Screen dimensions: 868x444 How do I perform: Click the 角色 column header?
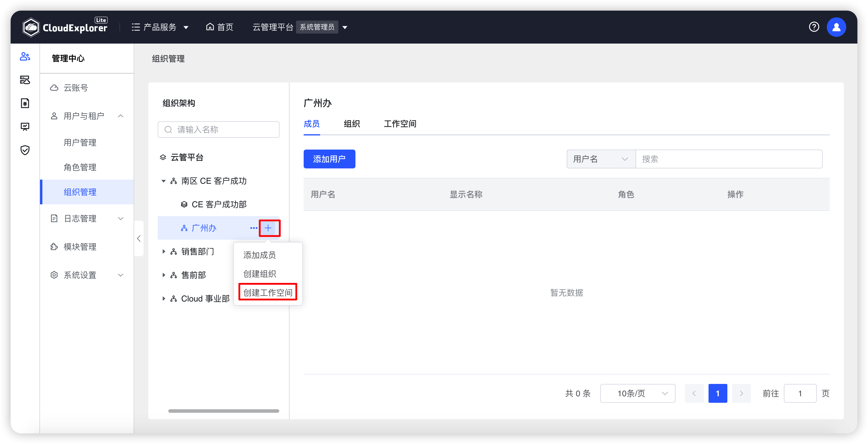[626, 195]
